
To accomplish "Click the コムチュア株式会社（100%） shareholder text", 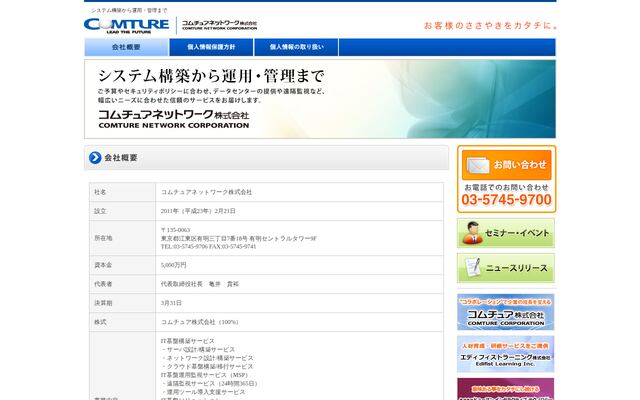I will click(200, 322).
